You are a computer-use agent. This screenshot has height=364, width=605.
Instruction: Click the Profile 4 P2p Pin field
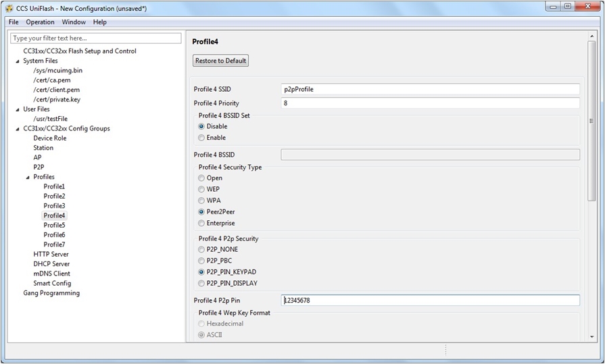[x=430, y=301]
